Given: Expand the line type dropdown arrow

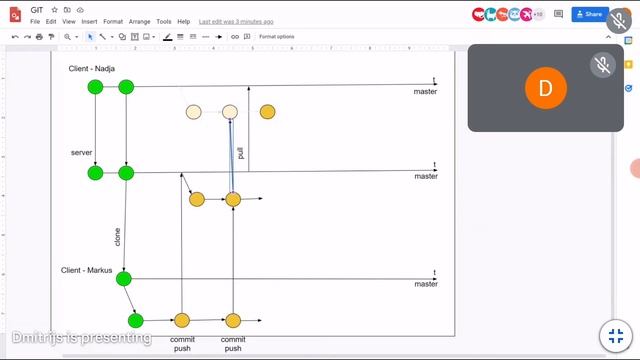Looking at the screenshot, I should tap(112, 37).
